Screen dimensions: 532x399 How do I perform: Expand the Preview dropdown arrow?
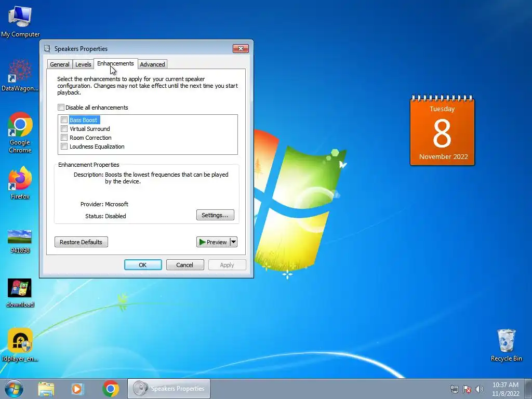pos(233,242)
